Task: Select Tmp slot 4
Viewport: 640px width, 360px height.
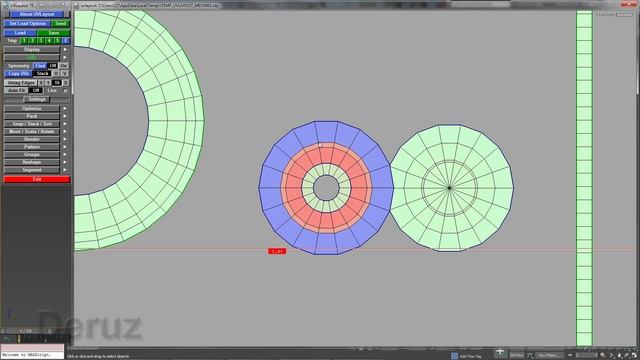Action: tap(49, 41)
